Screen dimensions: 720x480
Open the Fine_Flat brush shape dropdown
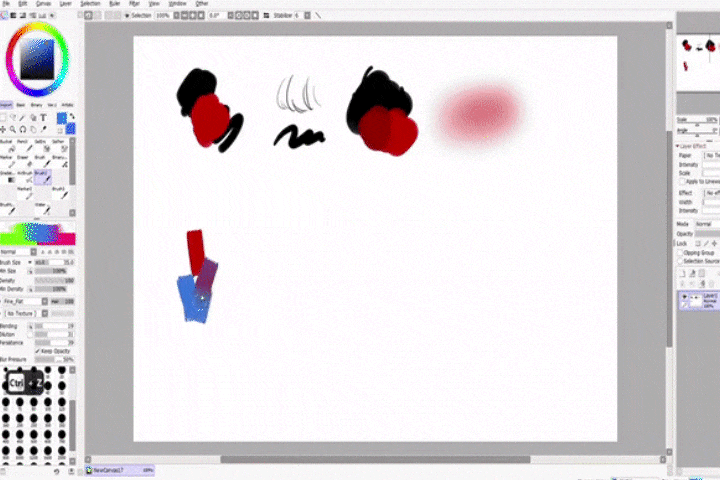pos(25,301)
